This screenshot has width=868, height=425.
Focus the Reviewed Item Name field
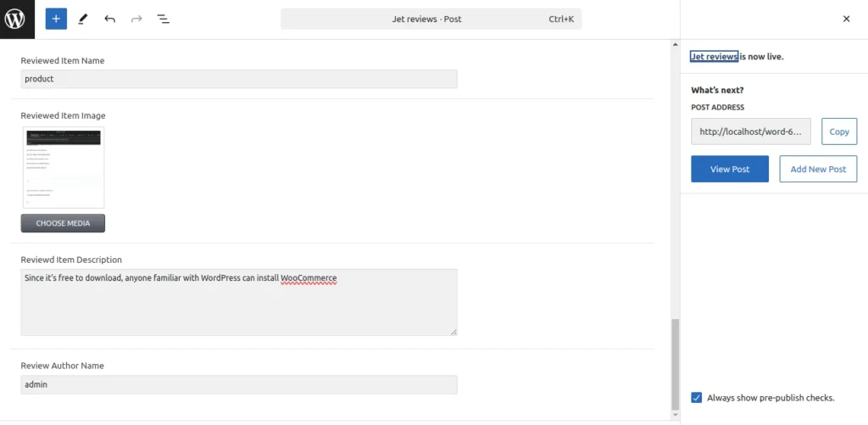239,79
